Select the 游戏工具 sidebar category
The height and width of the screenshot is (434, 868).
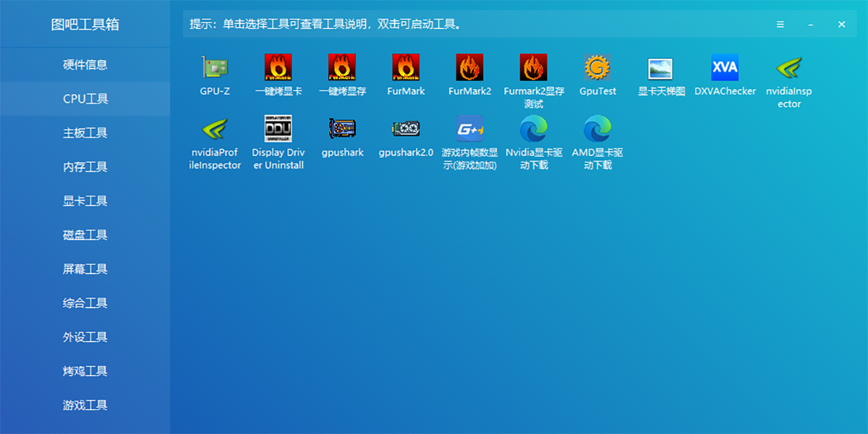pos(85,405)
